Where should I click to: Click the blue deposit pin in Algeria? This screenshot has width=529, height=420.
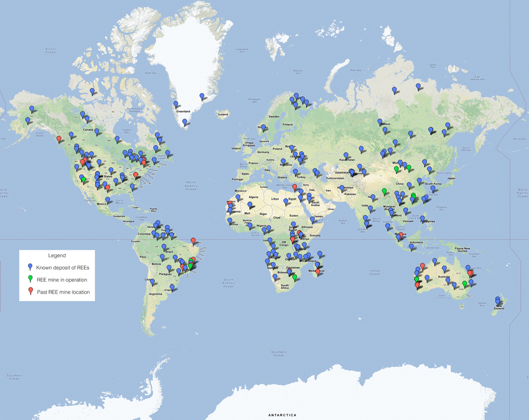pos(250,205)
